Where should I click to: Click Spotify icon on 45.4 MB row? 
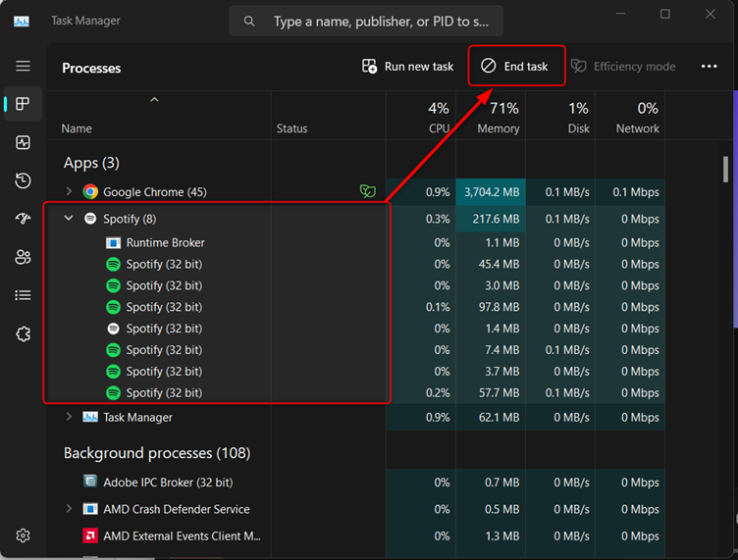(113, 264)
